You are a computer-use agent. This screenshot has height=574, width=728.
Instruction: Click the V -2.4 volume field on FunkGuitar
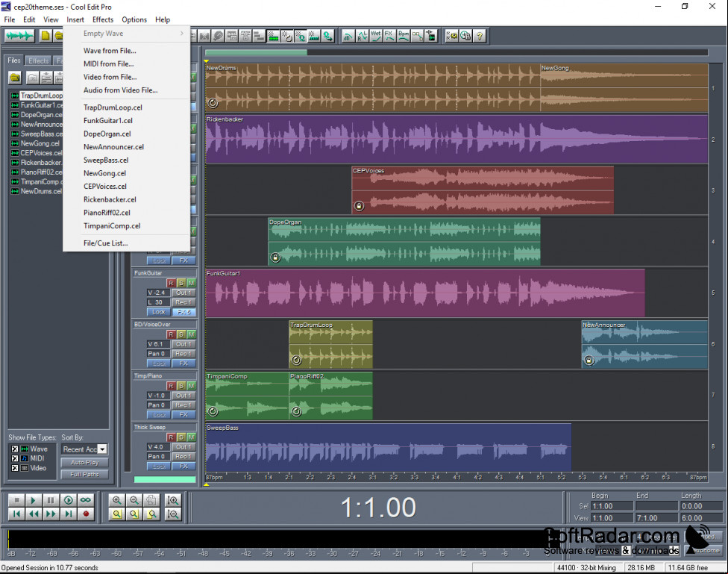(x=158, y=293)
